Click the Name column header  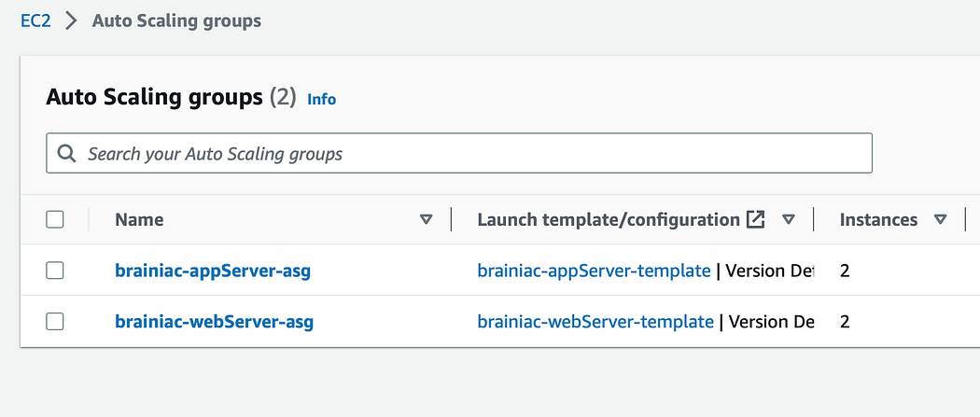(x=139, y=220)
